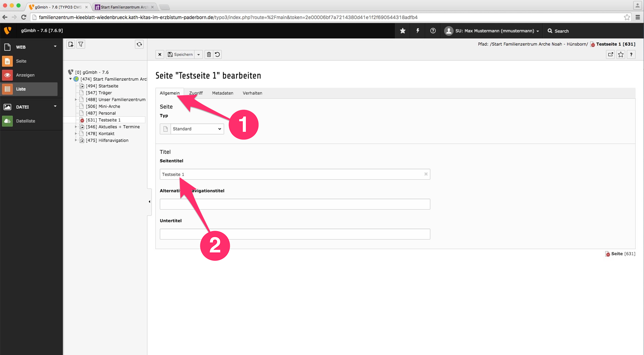Open the Speichern options dropdown arrow
644x355 pixels.
coord(199,55)
